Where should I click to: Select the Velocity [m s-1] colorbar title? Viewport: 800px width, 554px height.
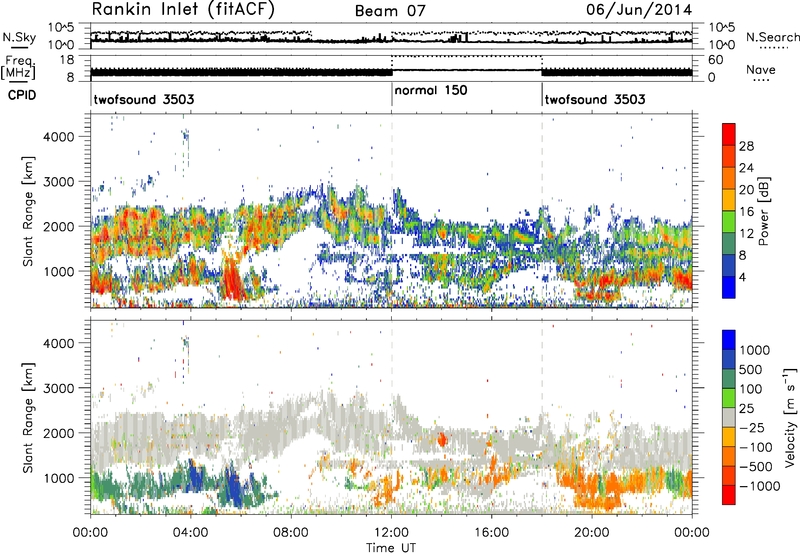(790, 418)
